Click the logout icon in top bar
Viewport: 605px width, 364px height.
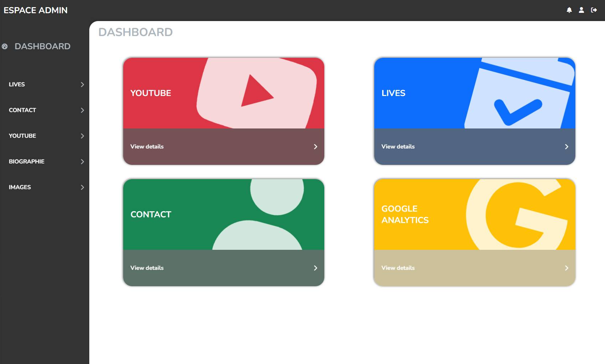pyautogui.click(x=594, y=10)
